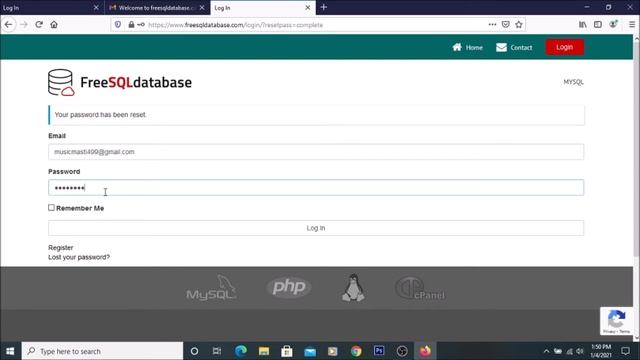This screenshot has width=640, height=360.
Task: Open the Windows Start menu
Action: point(10,351)
